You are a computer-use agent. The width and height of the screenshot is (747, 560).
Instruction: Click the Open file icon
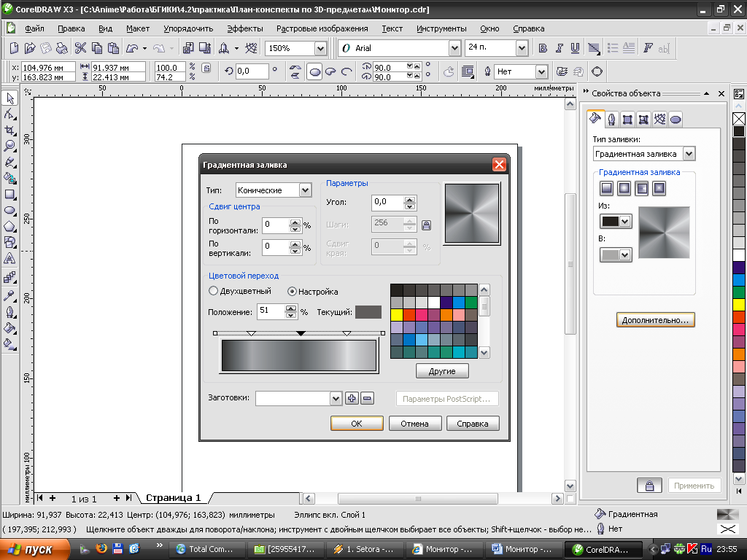pyautogui.click(x=30, y=48)
